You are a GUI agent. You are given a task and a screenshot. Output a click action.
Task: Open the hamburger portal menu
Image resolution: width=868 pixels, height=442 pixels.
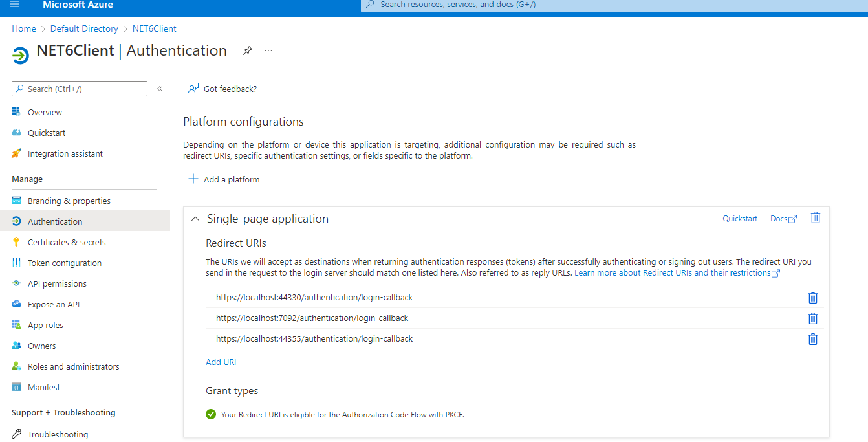tap(15, 5)
